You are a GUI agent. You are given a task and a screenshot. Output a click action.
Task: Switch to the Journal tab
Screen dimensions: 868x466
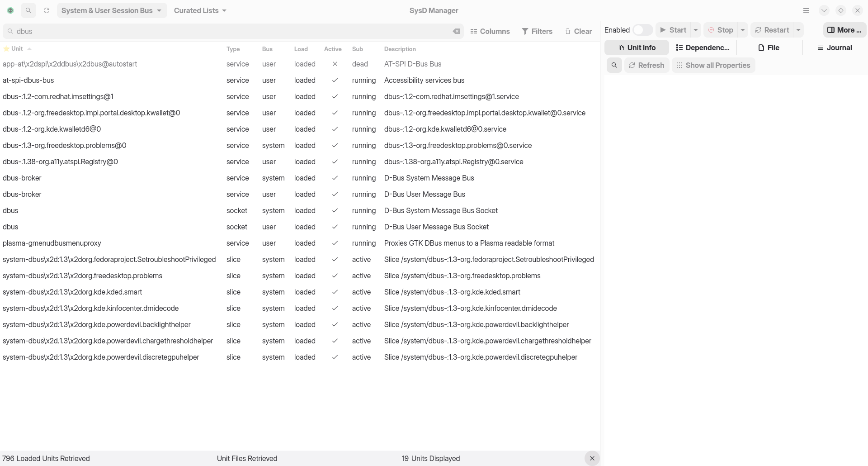pyautogui.click(x=835, y=48)
